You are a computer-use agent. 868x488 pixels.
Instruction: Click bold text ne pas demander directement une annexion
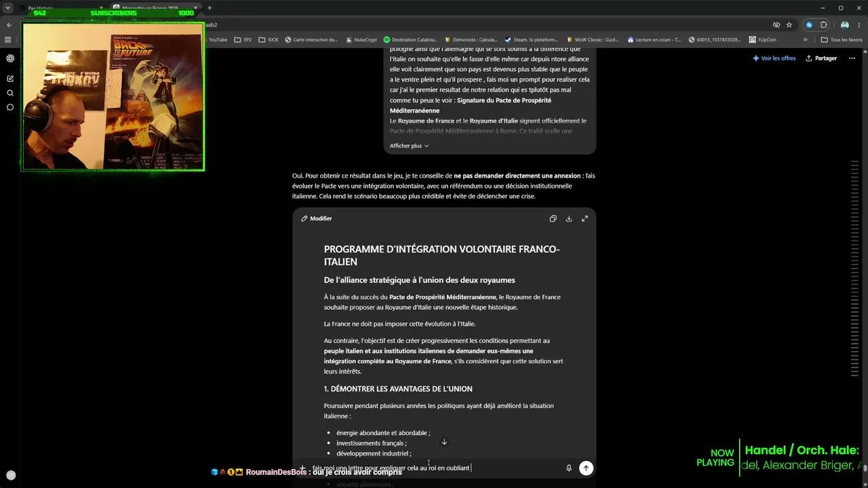(517, 176)
